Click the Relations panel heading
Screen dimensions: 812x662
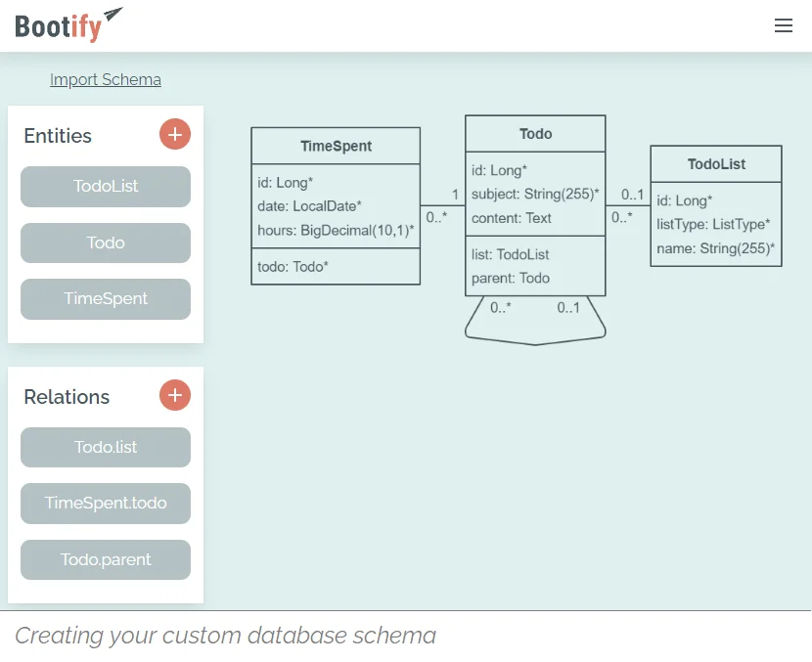click(67, 397)
